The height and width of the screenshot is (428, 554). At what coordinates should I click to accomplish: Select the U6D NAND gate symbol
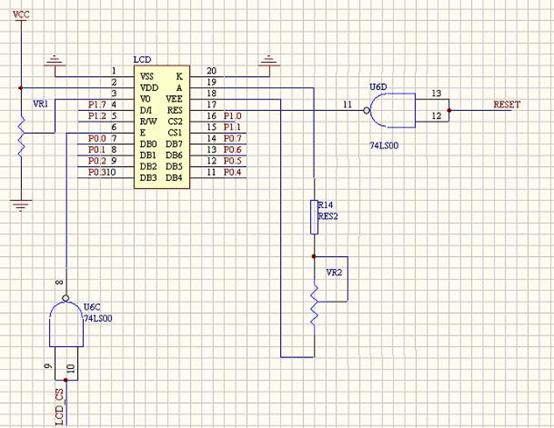[x=390, y=110]
